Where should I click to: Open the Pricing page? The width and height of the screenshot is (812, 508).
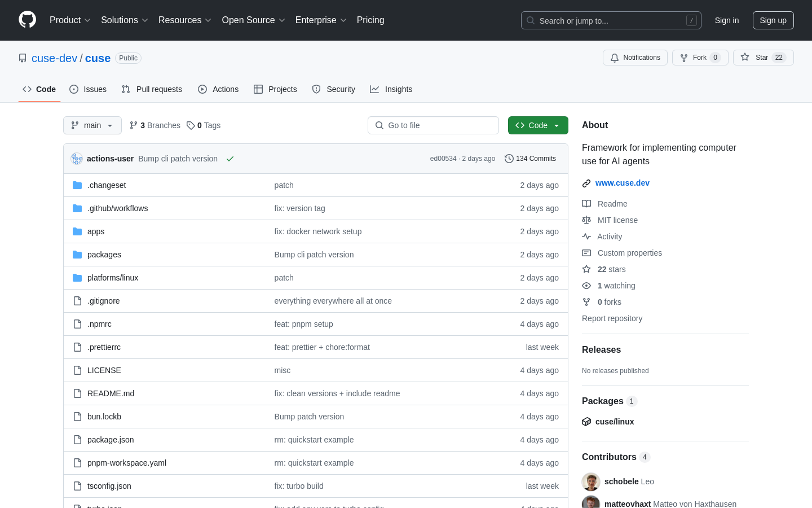point(370,20)
